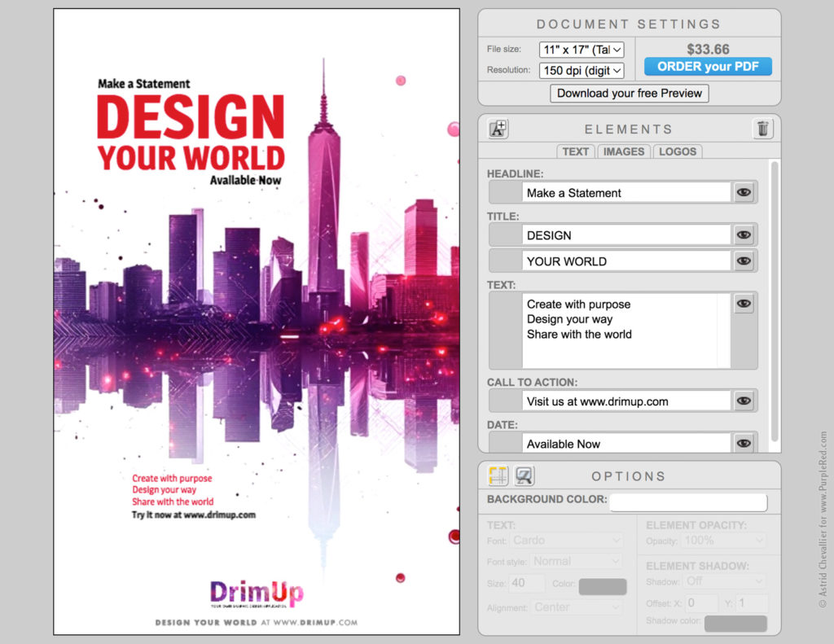Click the Headline input field
The width and height of the screenshot is (834, 644).
point(626,192)
